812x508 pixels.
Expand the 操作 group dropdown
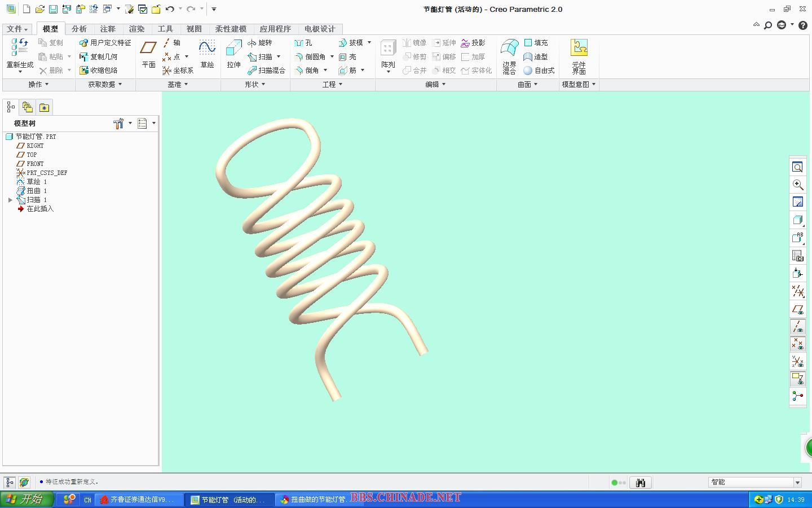tap(38, 84)
